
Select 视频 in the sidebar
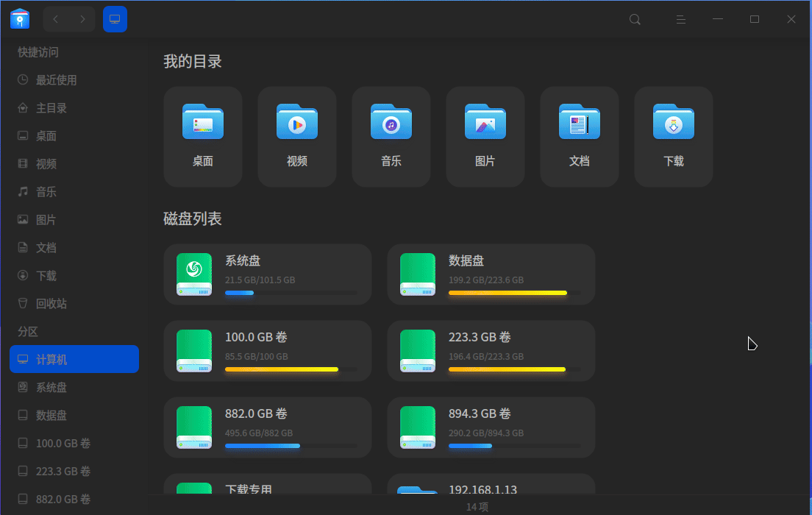[x=74, y=164]
